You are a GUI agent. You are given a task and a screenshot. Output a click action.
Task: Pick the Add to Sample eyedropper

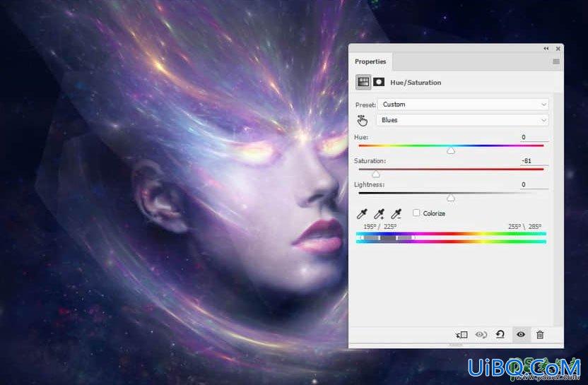click(379, 214)
